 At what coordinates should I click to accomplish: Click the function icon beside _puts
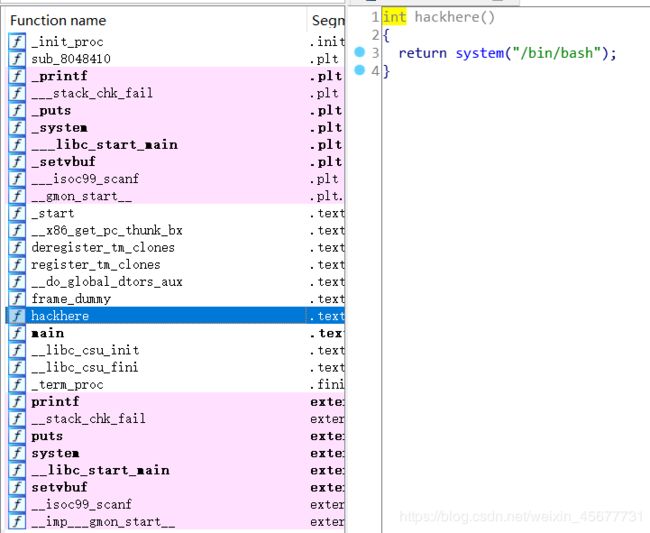point(17,110)
